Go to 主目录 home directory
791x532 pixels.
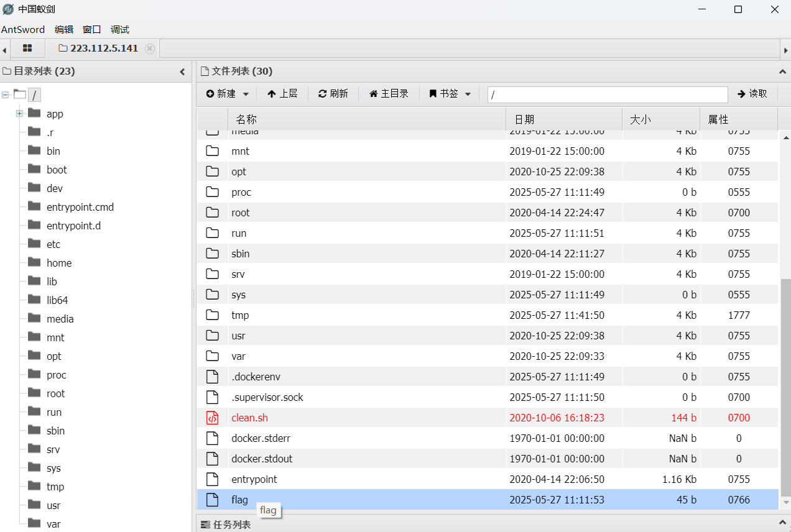click(389, 94)
